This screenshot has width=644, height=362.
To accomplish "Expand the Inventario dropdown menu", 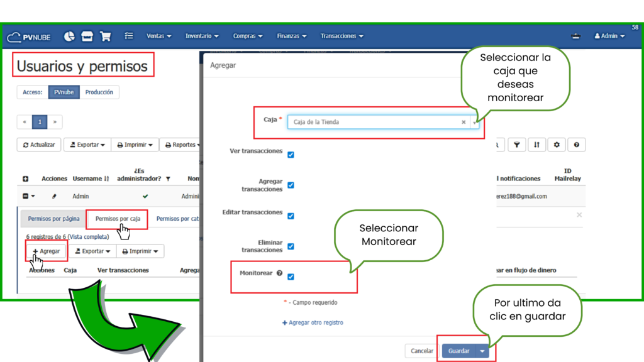I will pyautogui.click(x=202, y=36).
